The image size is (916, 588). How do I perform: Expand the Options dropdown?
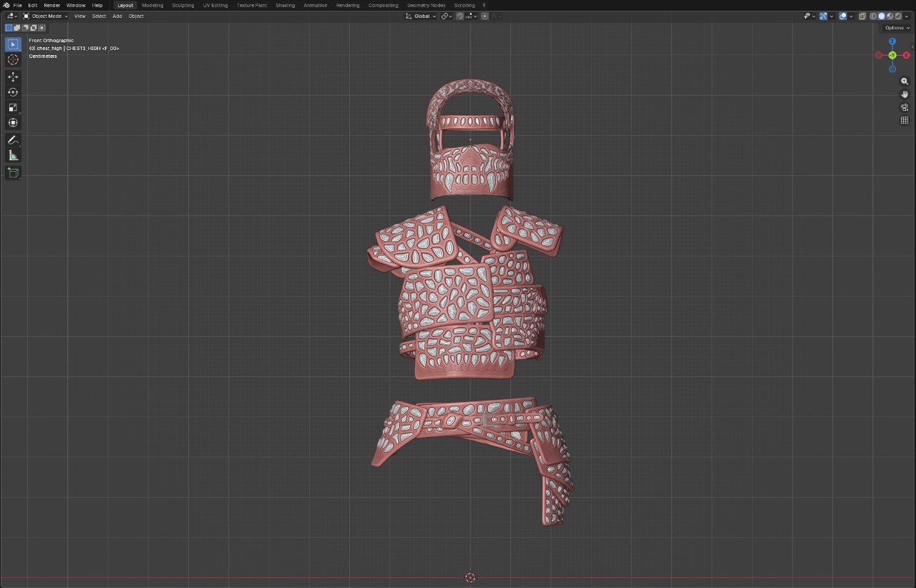[x=897, y=28]
